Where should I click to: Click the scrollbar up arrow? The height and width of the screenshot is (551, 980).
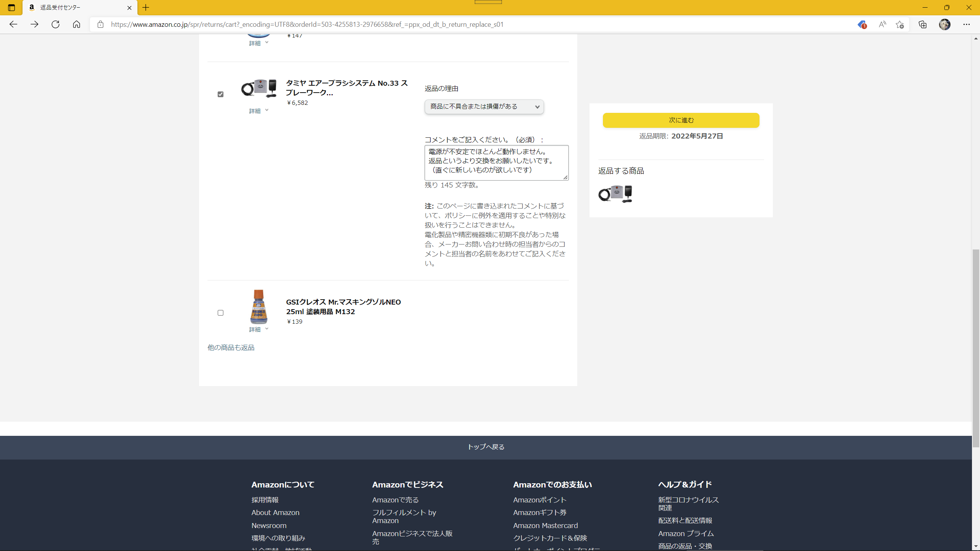coord(976,38)
